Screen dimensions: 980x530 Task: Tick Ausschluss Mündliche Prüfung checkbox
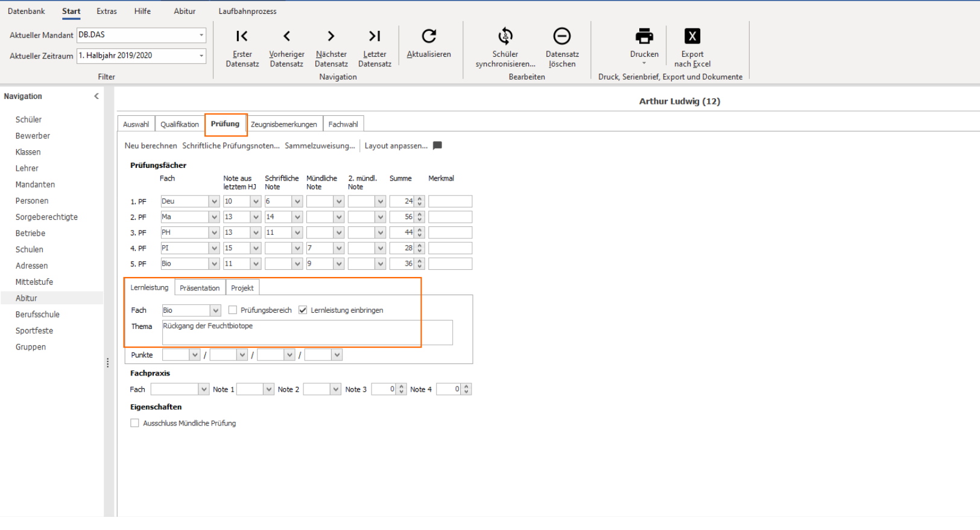pos(134,423)
